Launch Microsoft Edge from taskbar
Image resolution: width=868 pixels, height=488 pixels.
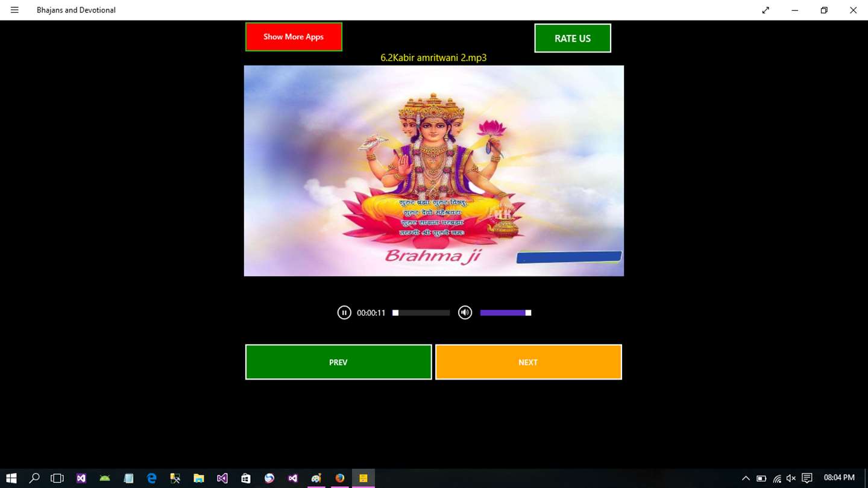coord(152,478)
